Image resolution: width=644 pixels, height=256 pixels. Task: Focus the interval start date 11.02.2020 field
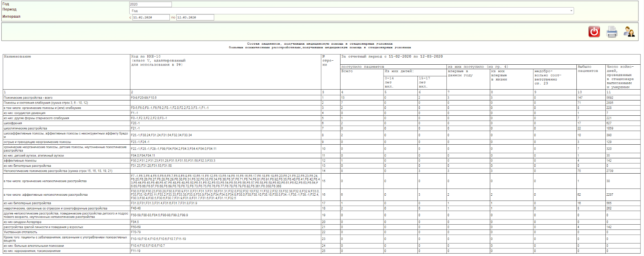tap(151, 18)
